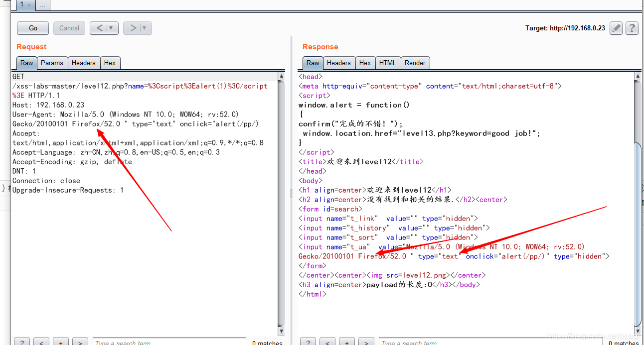Click the window.location.href level13.php line
644x345 pixels.
(422, 133)
